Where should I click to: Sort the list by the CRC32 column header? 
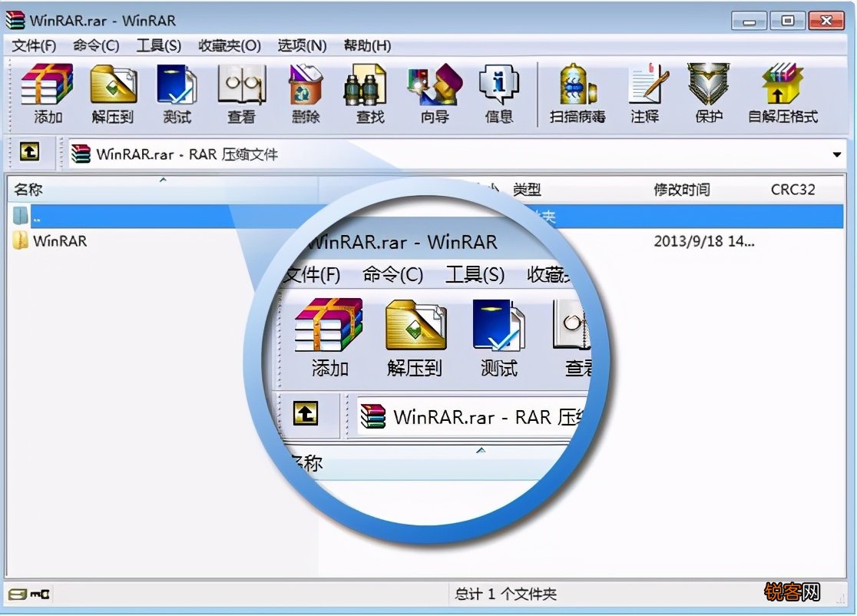(x=792, y=190)
